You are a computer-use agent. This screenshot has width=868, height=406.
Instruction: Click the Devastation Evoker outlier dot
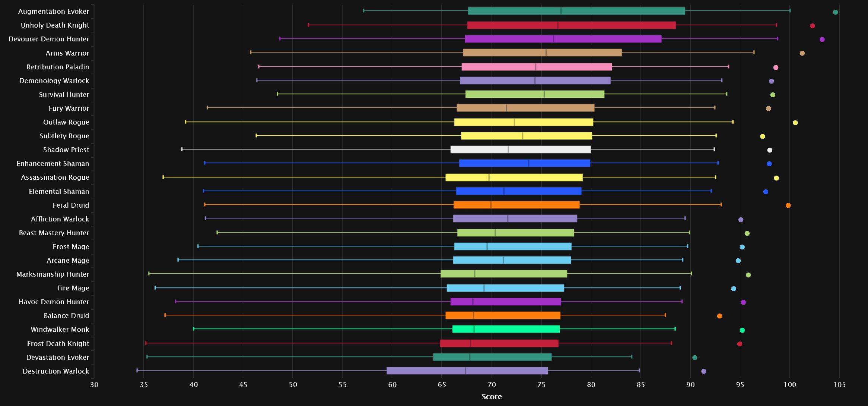tap(694, 358)
